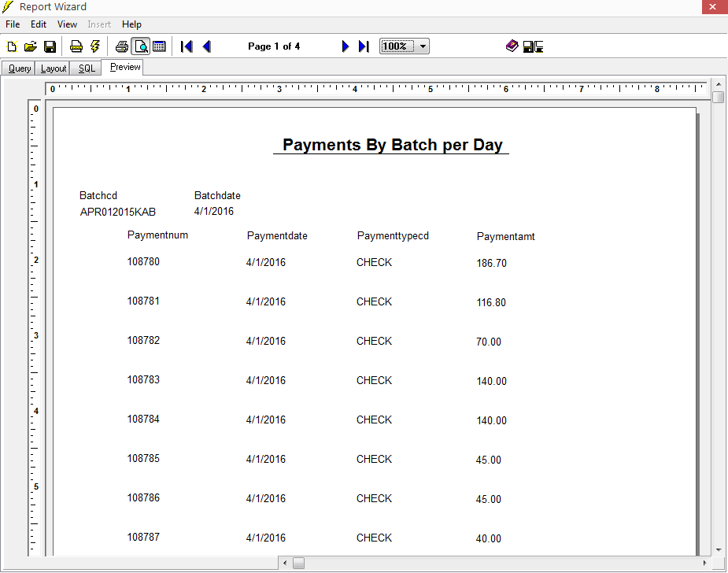Click the Paymenttypecd column header
Screen dimensions: 728x573
tap(393, 236)
